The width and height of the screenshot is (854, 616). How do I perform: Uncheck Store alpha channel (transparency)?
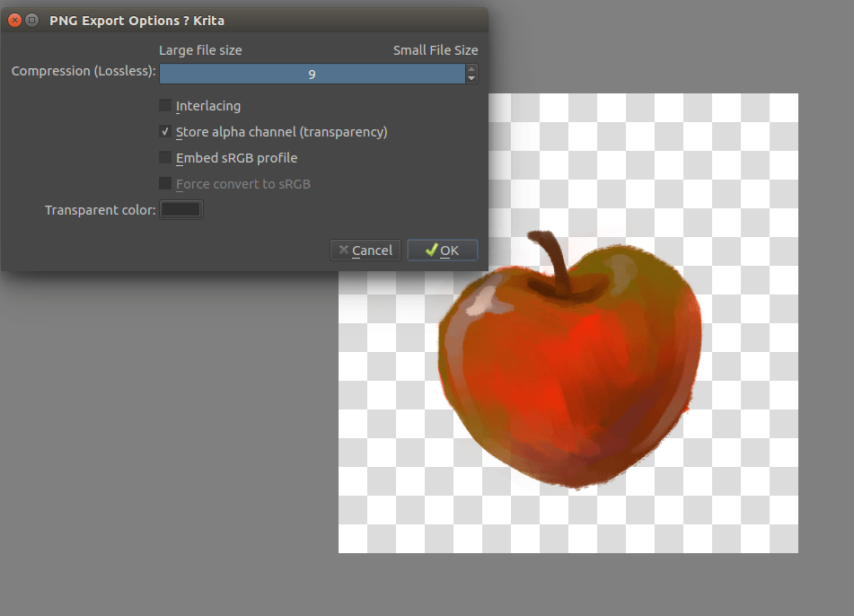pos(164,131)
